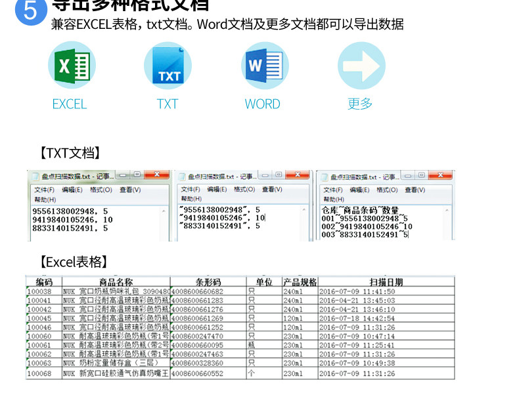Select cell with code 100068
Screen dimensions: 519x420
[x=44, y=373]
